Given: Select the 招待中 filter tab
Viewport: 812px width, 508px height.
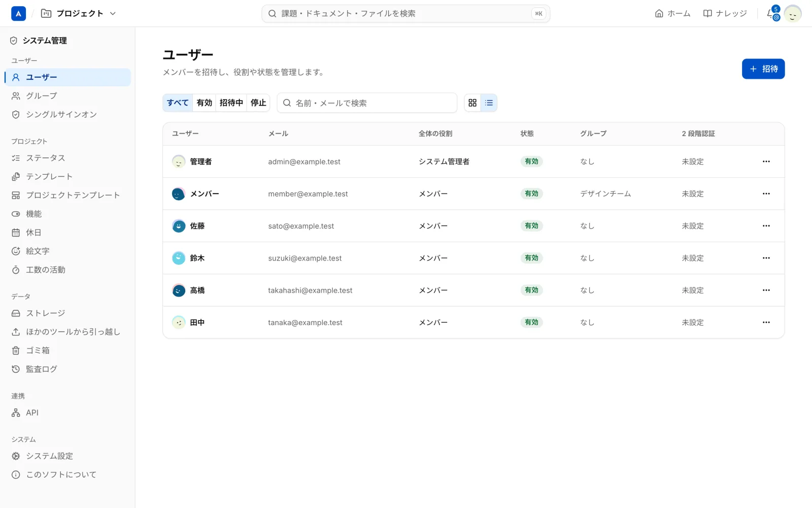Looking at the screenshot, I should pos(231,103).
